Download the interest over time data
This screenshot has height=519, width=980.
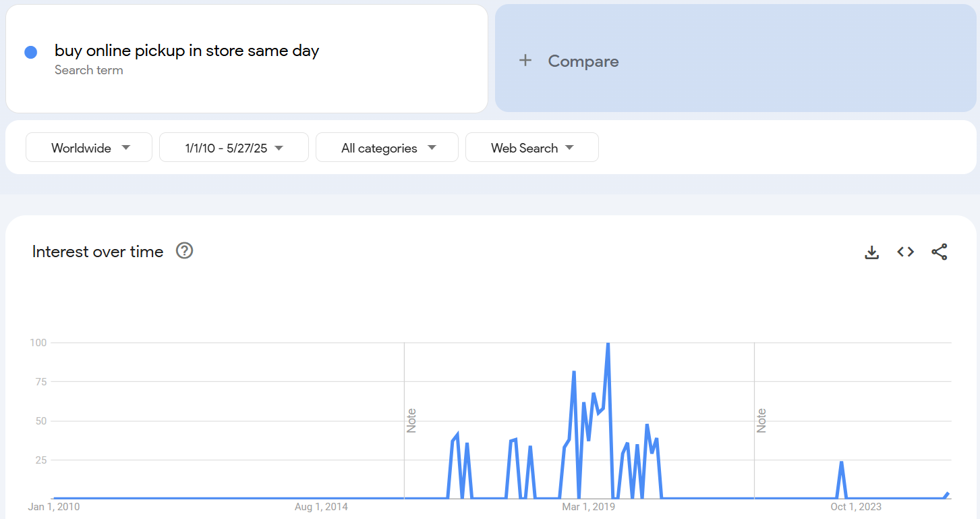pos(872,252)
